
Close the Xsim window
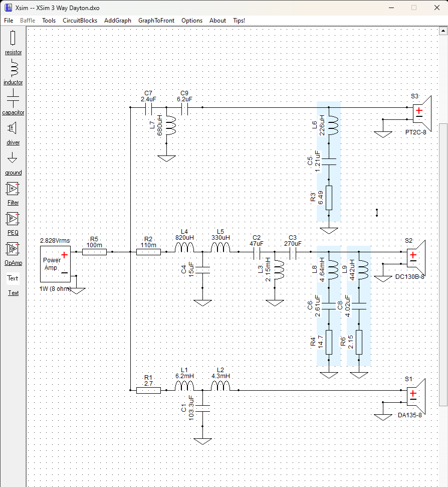(x=437, y=8)
